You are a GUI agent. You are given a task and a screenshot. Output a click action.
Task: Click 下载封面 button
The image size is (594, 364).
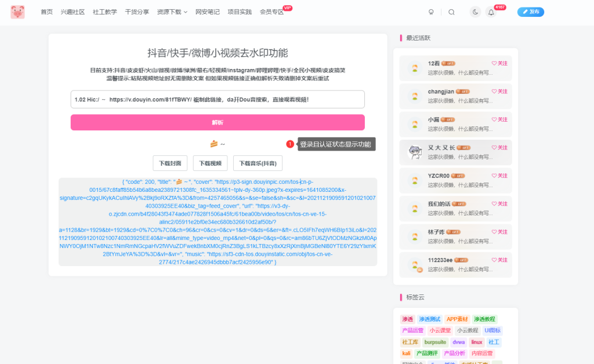point(170,163)
